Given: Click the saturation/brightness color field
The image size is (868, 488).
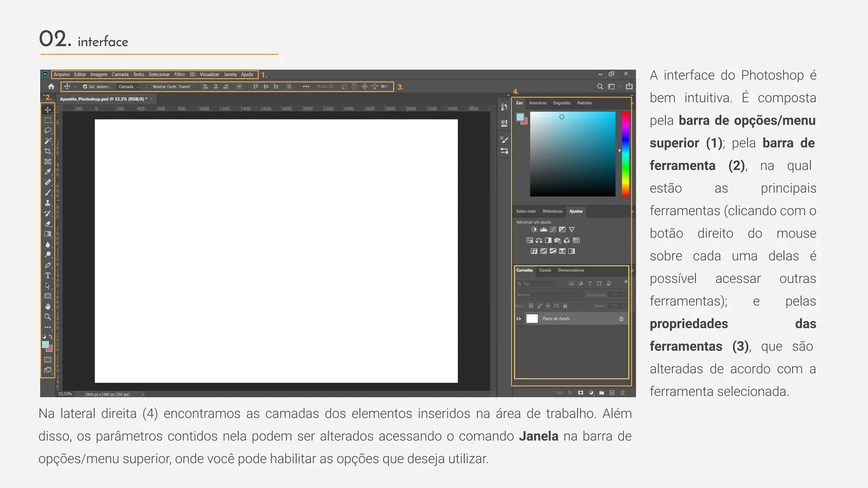Looking at the screenshot, I should coord(573,154).
